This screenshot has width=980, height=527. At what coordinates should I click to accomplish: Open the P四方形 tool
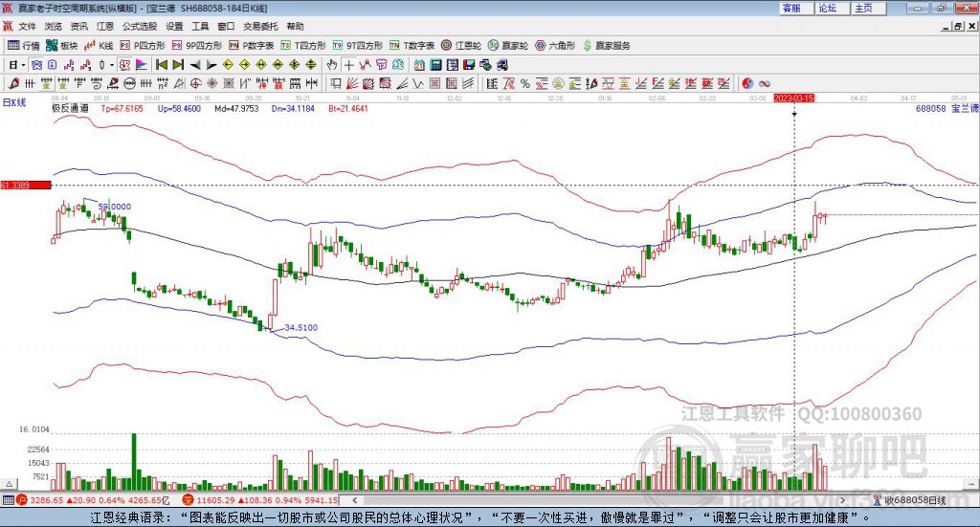[143, 46]
